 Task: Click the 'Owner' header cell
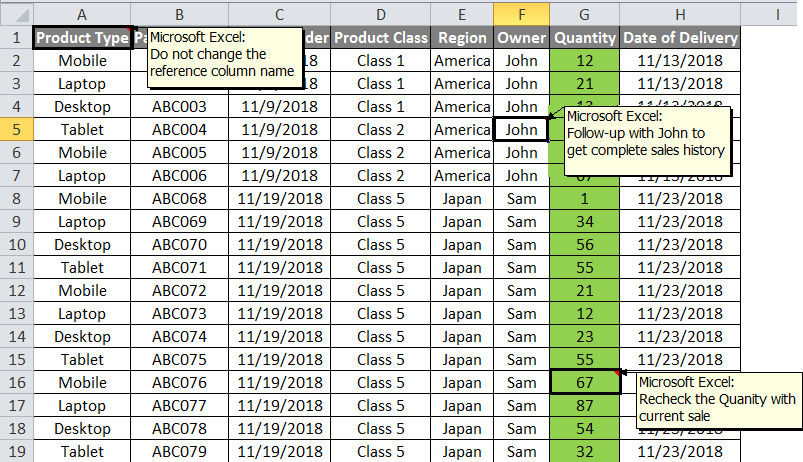pos(521,37)
